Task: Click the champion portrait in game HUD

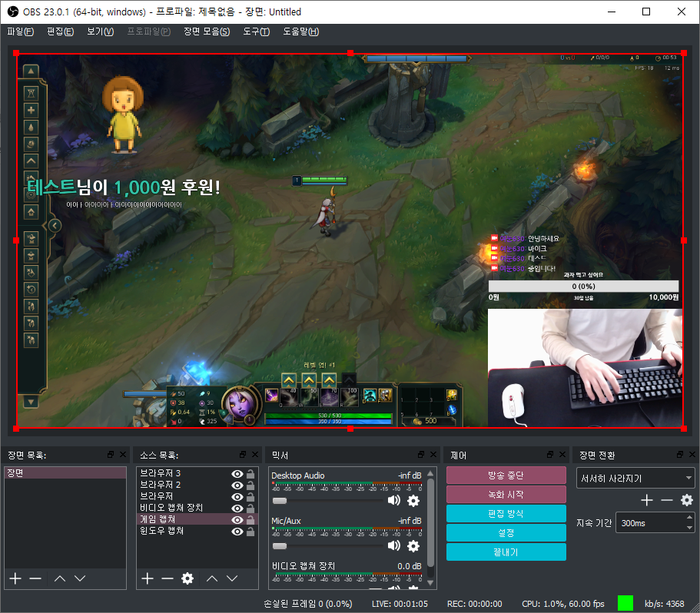Action: click(x=241, y=405)
